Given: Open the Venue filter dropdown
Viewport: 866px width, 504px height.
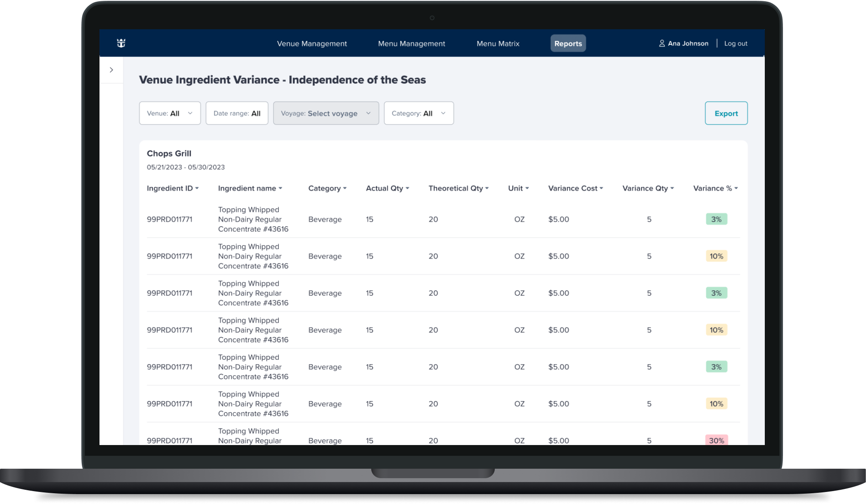Looking at the screenshot, I should pyautogui.click(x=170, y=113).
